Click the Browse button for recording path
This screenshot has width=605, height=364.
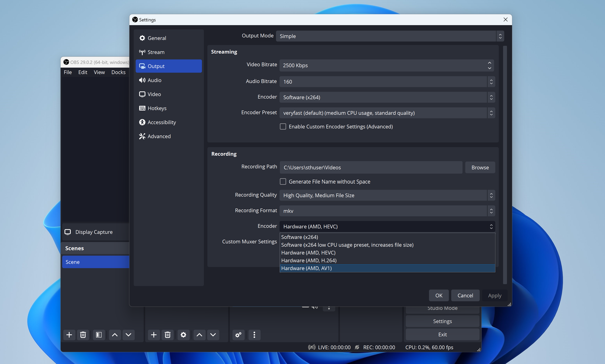point(480,168)
